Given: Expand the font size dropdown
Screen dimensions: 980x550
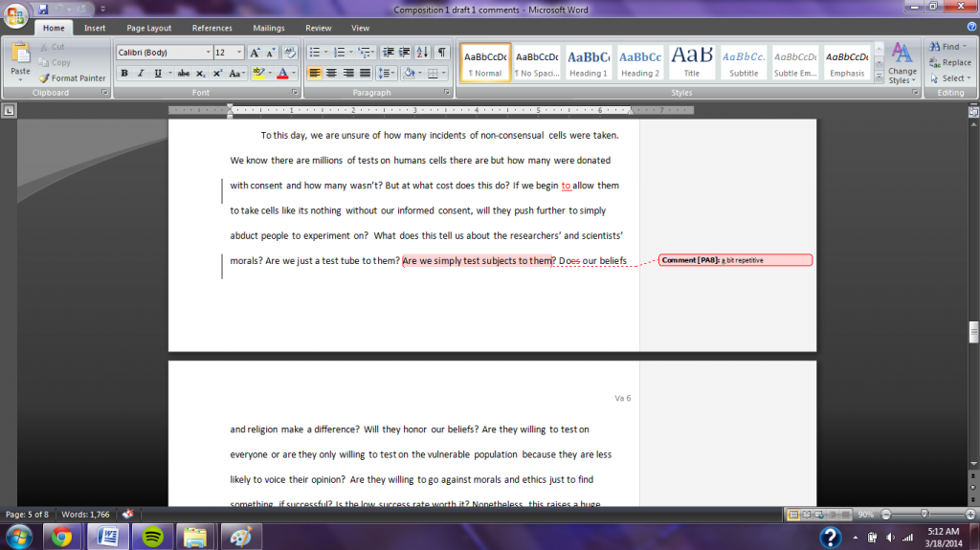Looking at the screenshot, I should coord(239,53).
